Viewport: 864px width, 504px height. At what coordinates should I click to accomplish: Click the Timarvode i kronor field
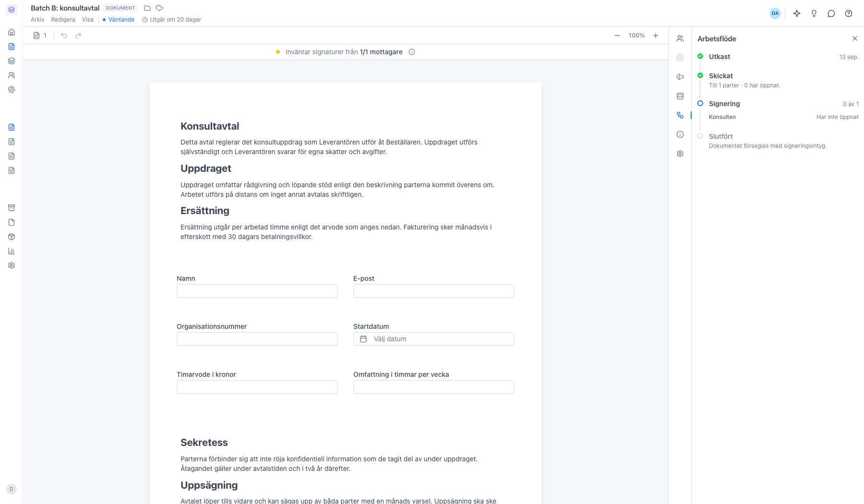[x=257, y=387]
